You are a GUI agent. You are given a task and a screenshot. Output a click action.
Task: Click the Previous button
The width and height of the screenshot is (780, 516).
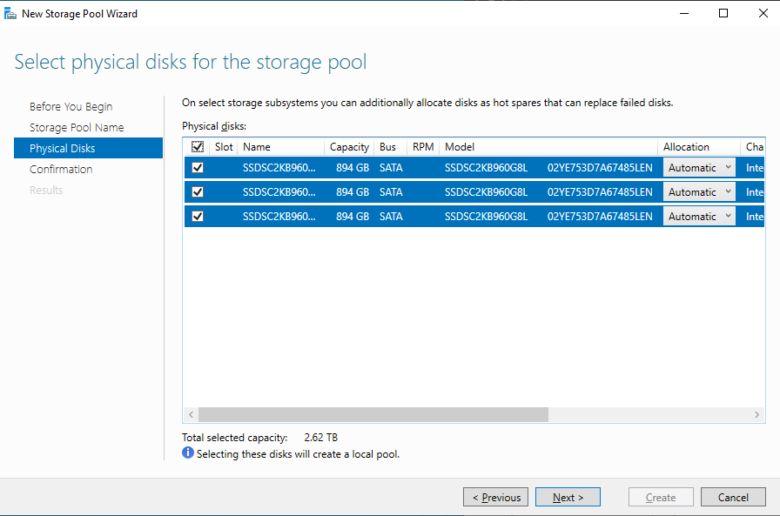(495, 497)
